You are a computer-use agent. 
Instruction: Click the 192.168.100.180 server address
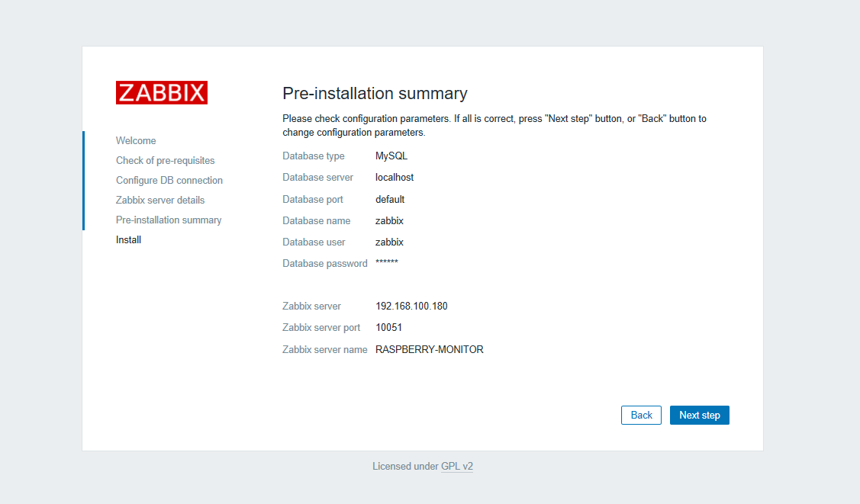411,306
